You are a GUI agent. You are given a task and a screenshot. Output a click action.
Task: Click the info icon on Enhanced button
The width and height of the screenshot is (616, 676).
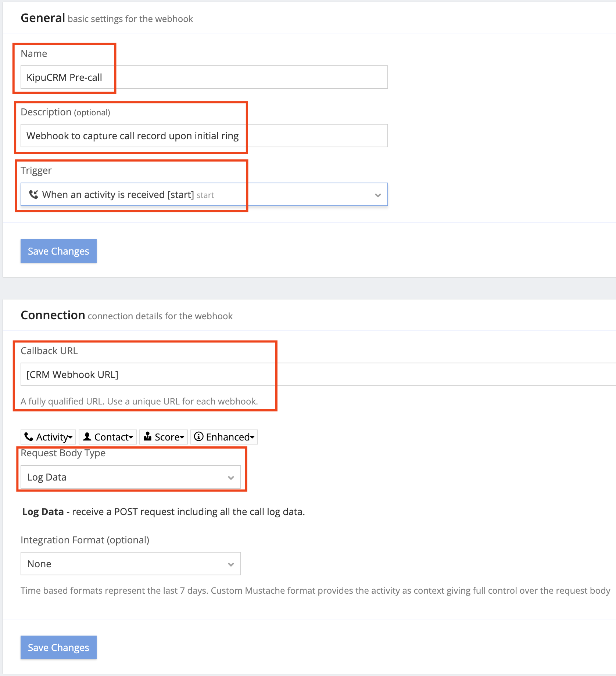199,437
